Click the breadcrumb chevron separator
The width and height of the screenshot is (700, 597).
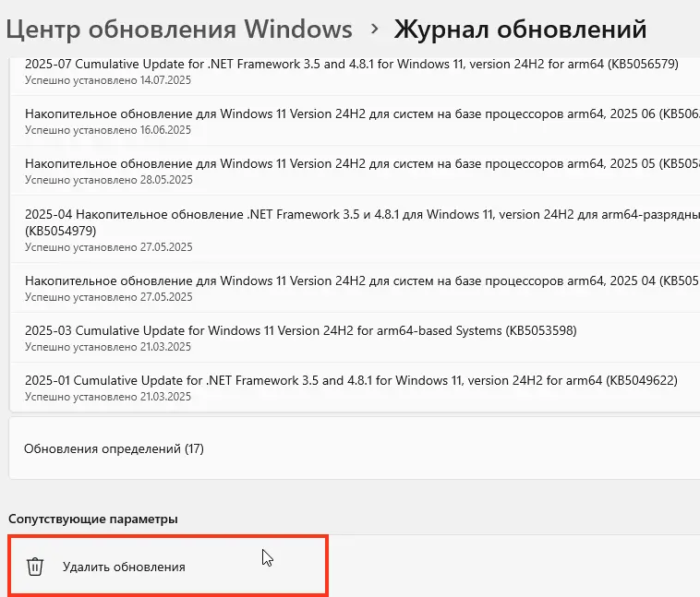tap(374, 29)
